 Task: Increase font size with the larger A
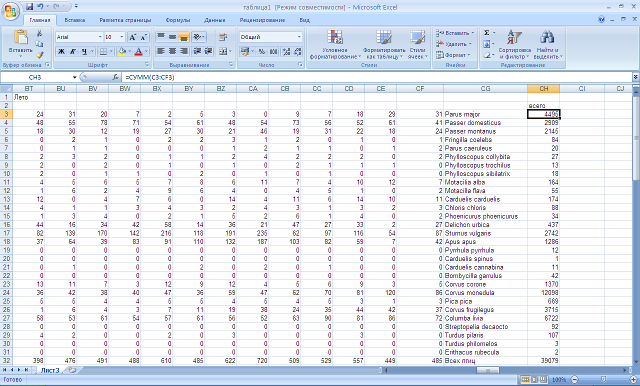(x=132, y=37)
